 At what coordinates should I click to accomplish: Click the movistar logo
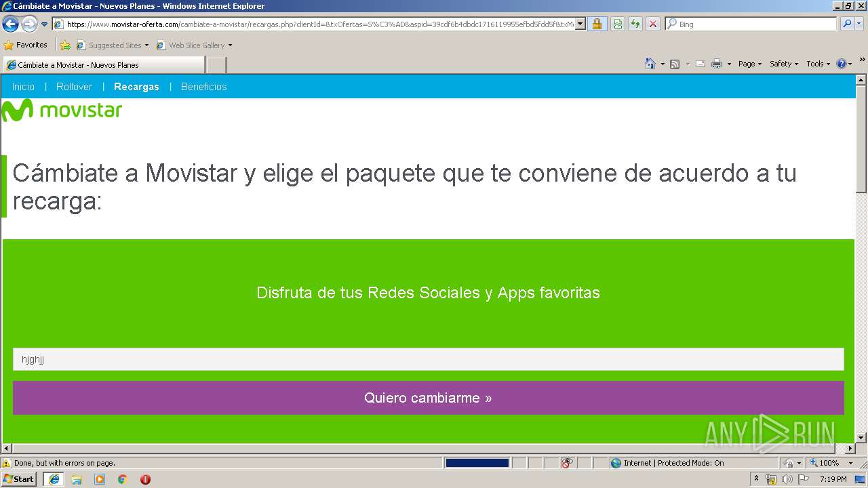click(62, 110)
